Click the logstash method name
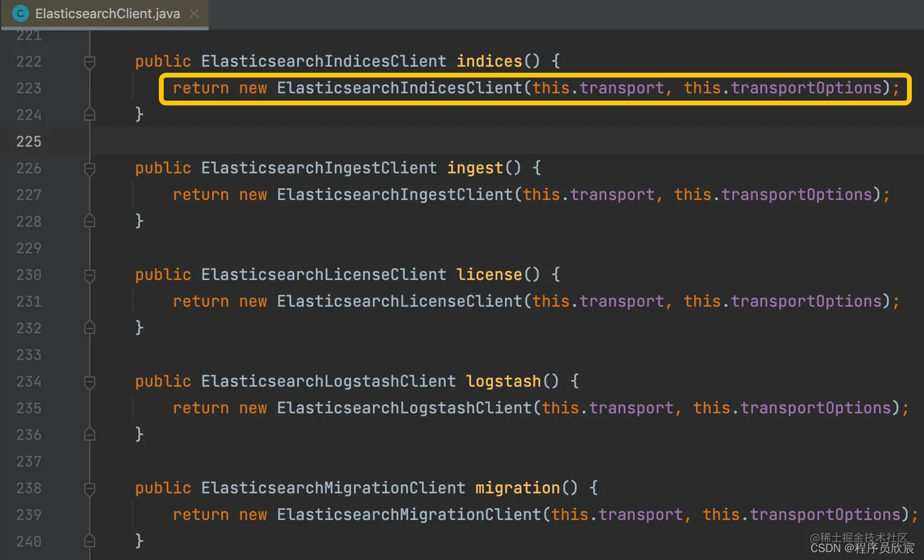924x560 pixels. (504, 381)
